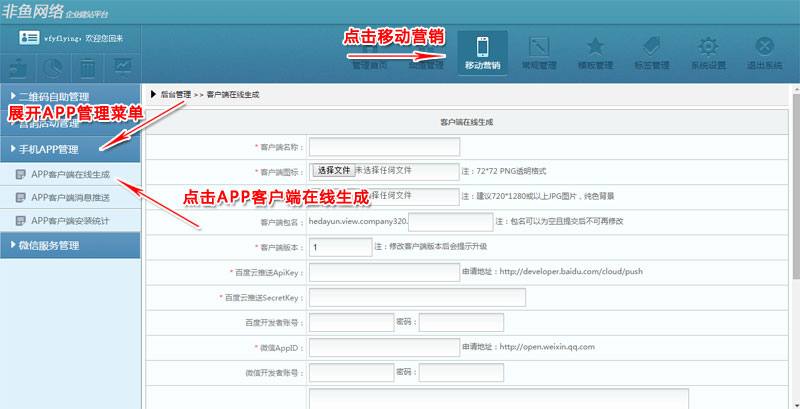This screenshot has height=409, width=800.
Task: Open APP客户端在线生成 in sidebar
Action: point(70,174)
